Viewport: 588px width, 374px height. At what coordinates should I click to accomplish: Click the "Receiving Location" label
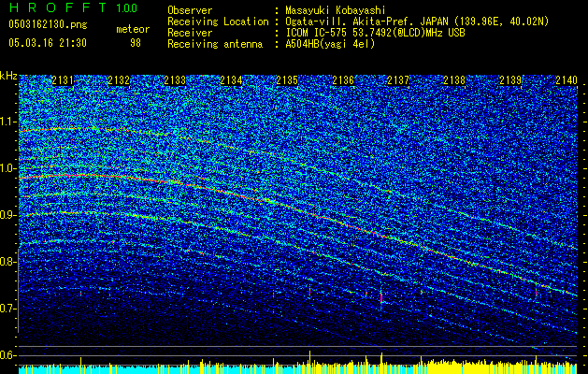[x=218, y=22]
